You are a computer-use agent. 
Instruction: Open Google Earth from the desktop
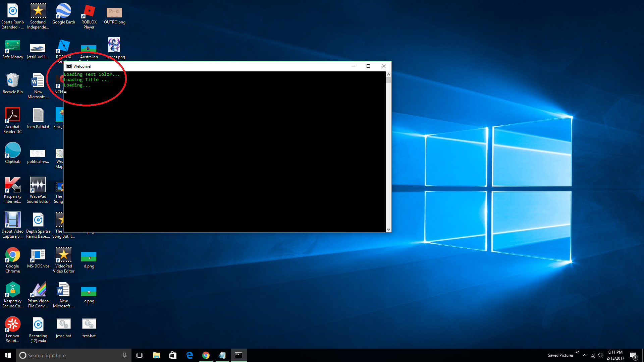click(x=63, y=10)
